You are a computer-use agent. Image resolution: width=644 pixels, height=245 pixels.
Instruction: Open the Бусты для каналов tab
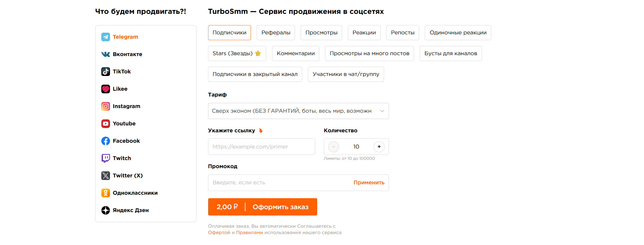coord(450,53)
